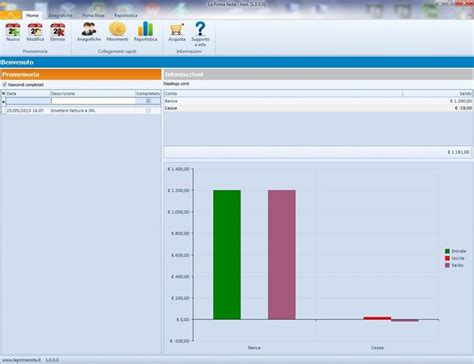Image resolution: width=474 pixels, height=364 pixels.
Task: Click the Data column header
Action: pos(28,94)
